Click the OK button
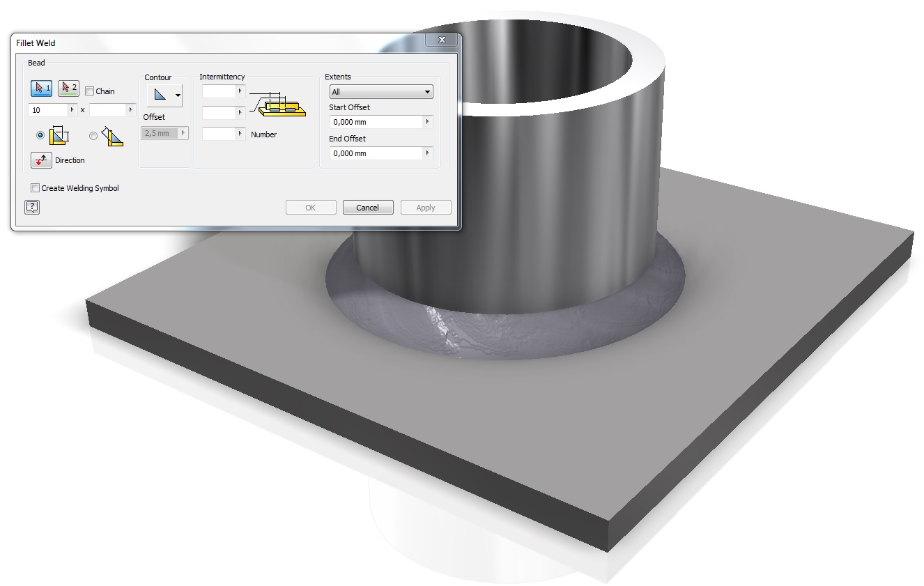Viewport: 924px width, 586px height. click(311, 208)
